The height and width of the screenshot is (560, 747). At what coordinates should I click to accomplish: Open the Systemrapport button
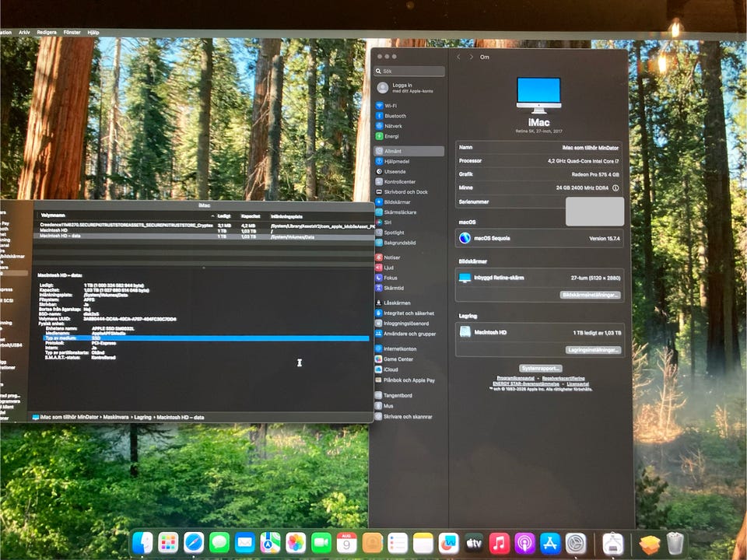click(x=540, y=368)
